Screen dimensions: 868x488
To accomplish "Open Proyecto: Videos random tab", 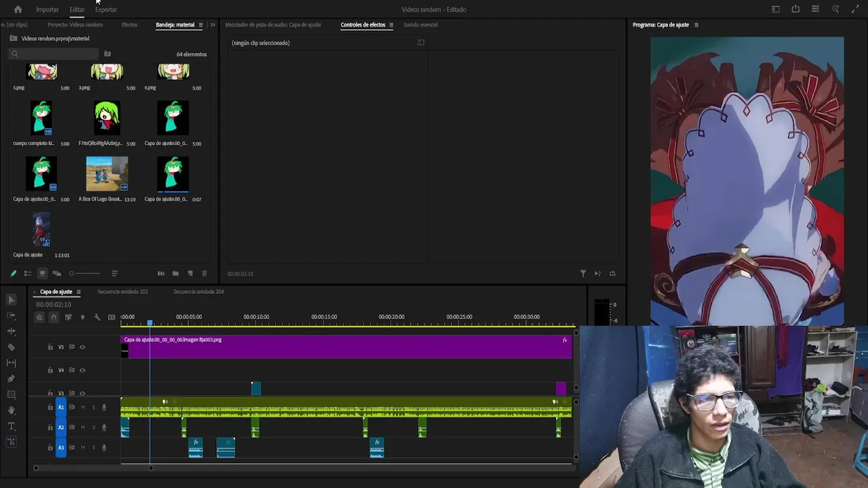I will point(75,25).
